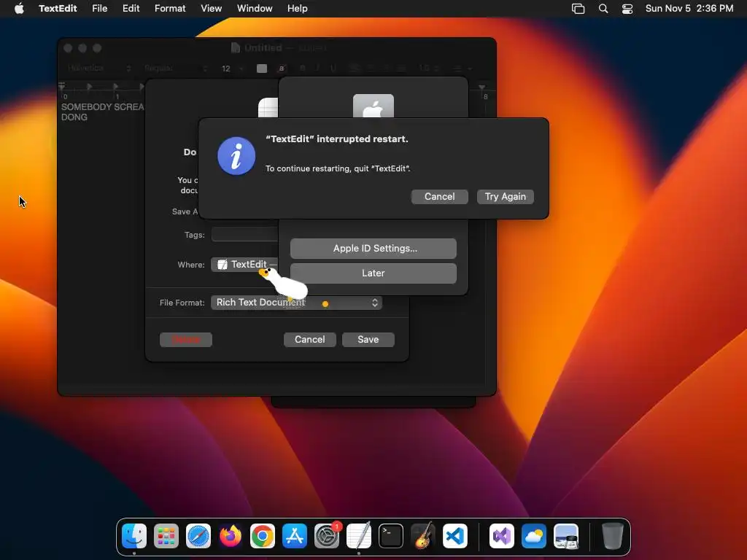
Task: Click the SOMEBODY SCREA text in the document
Action: coord(102,107)
